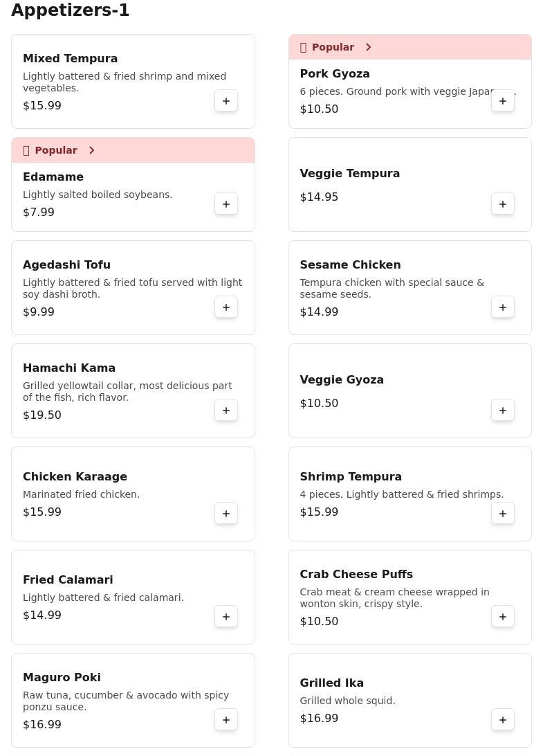Viewport: 543px width, 756px height.
Task: Add Sesame Chicken to cart
Action: (503, 307)
